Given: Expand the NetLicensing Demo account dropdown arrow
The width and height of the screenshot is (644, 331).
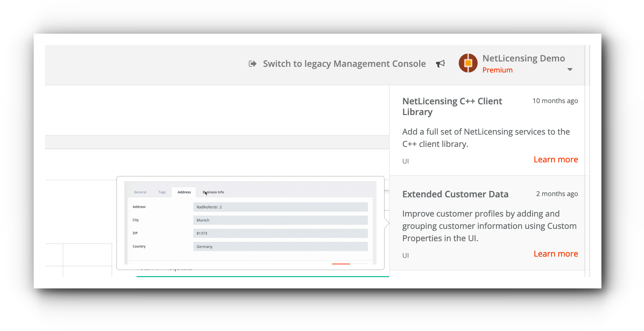Looking at the screenshot, I should pos(570,70).
